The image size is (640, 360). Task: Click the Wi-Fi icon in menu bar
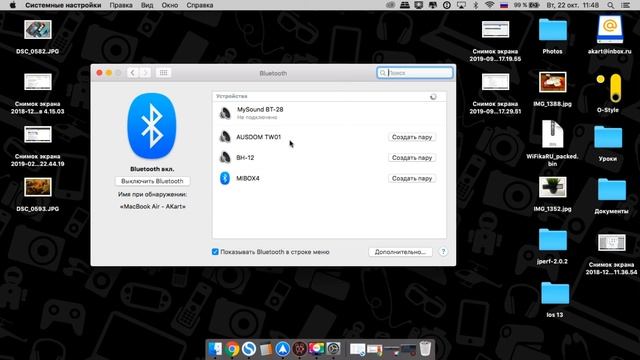pyautogui.click(x=490, y=5)
